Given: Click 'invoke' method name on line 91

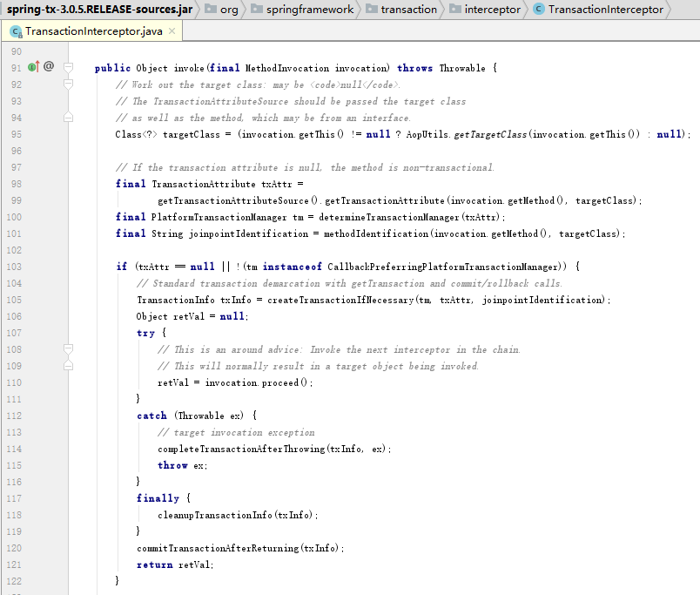Looking at the screenshot, I should 188,68.
